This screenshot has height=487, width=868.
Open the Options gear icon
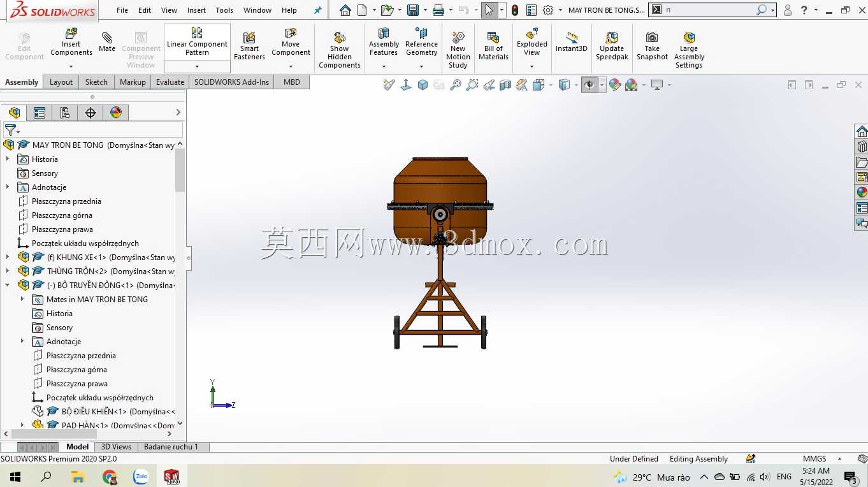pos(548,10)
